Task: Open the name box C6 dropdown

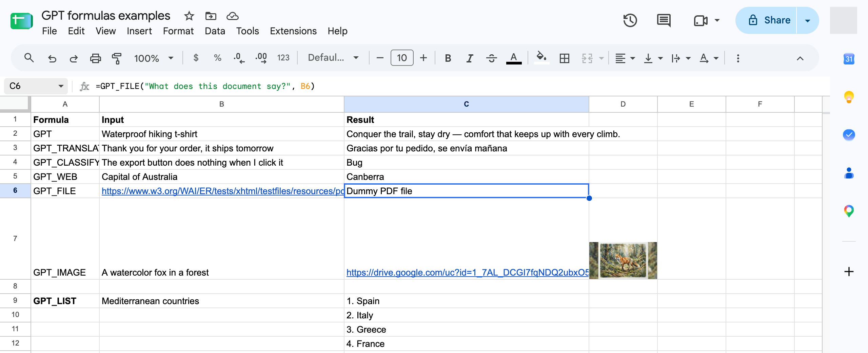Action: click(61, 86)
